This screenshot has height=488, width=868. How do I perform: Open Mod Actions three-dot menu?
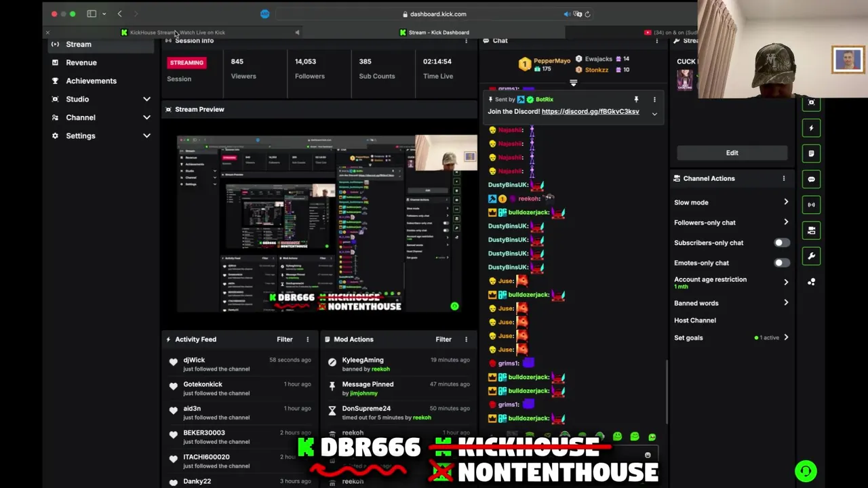[466, 340]
